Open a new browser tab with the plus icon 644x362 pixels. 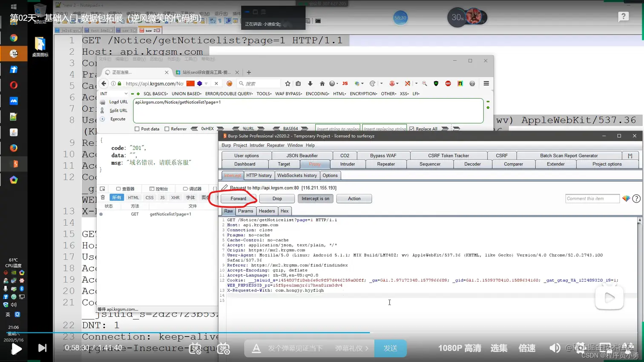(x=249, y=72)
